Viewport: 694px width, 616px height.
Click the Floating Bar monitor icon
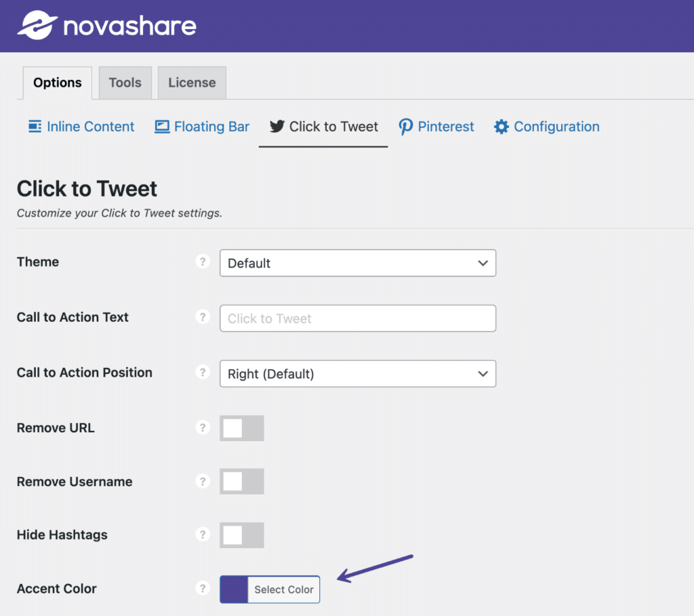tap(162, 127)
